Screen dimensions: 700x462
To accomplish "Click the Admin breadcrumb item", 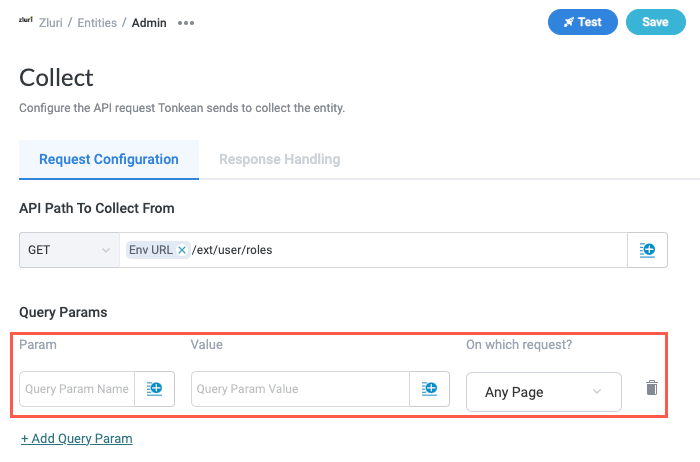I will tap(149, 22).
